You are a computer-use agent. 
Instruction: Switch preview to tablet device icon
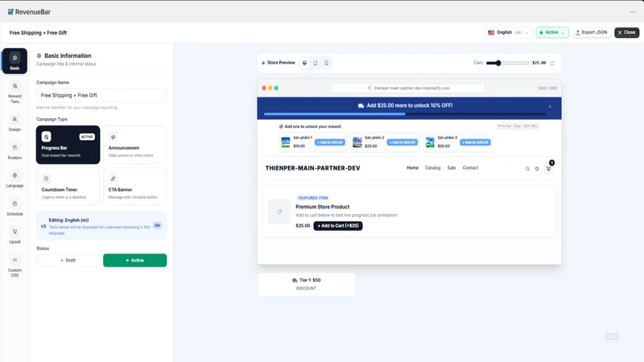tap(316, 63)
